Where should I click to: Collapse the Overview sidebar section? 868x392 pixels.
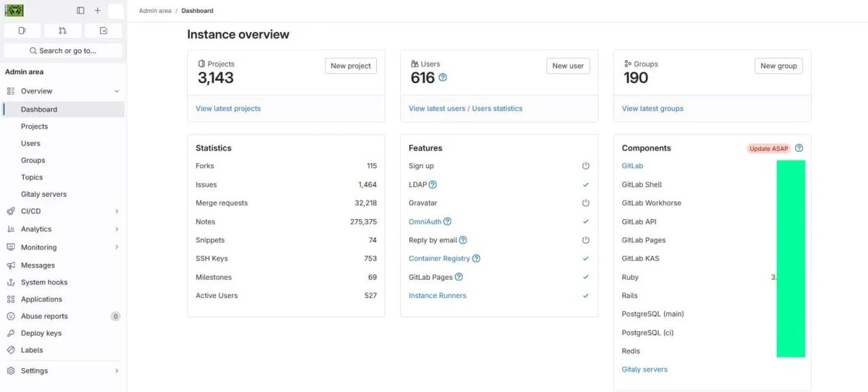coord(116,91)
